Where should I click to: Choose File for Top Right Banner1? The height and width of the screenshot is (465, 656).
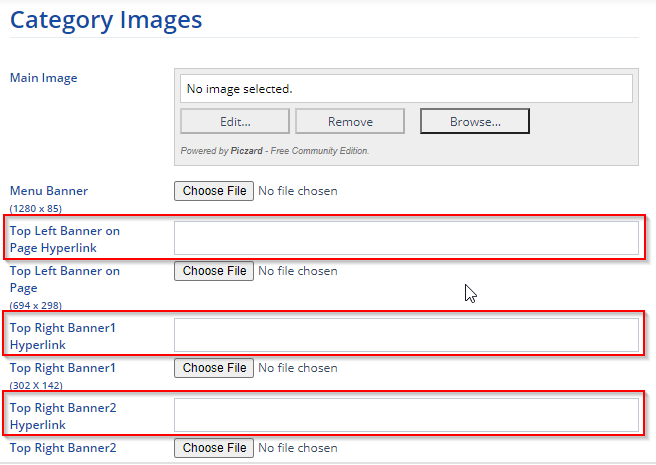click(214, 368)
